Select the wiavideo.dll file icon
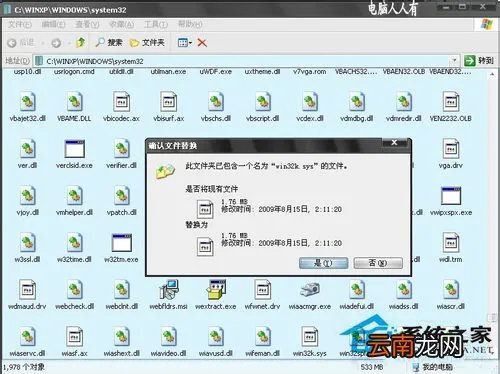The height and width of the screenshot is (374, 500). tap(168, 337)
